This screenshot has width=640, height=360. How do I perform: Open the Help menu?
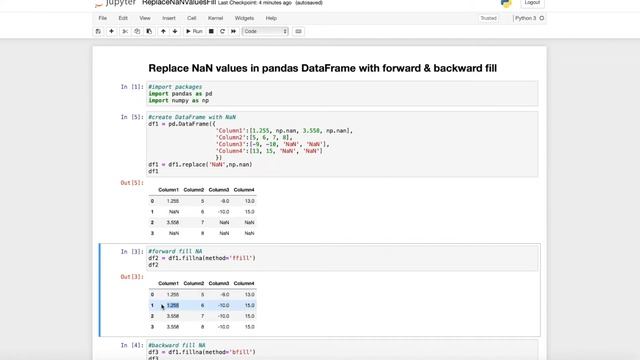coord(271,18)
